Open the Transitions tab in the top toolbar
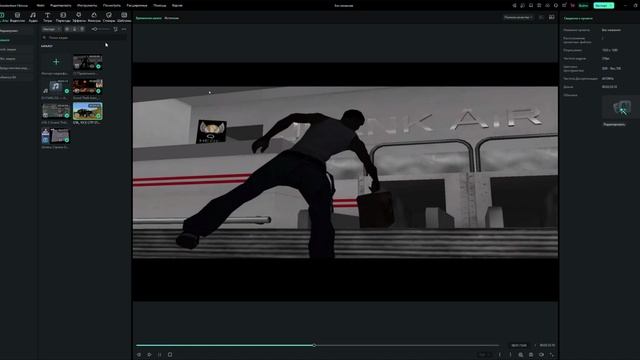Viewport: 640px width, 360px height. 63,17
